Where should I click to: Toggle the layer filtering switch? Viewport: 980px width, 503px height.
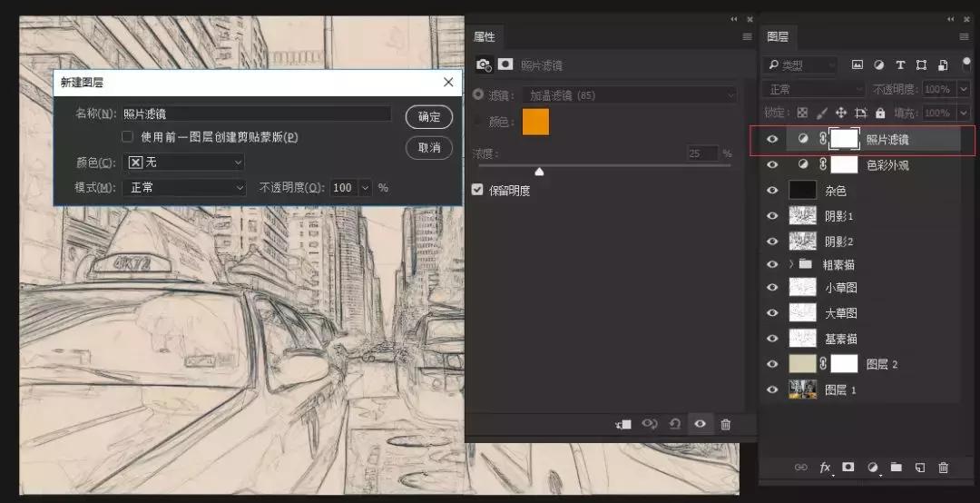pos(967,64)
